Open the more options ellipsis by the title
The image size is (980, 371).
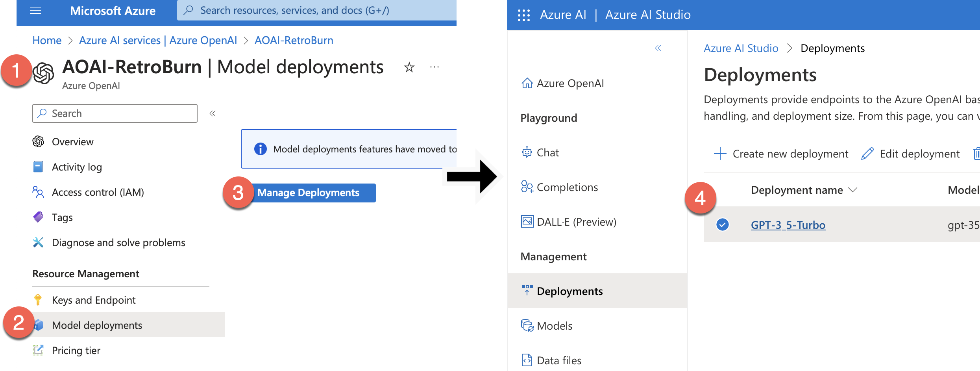(x=435, y=67)
